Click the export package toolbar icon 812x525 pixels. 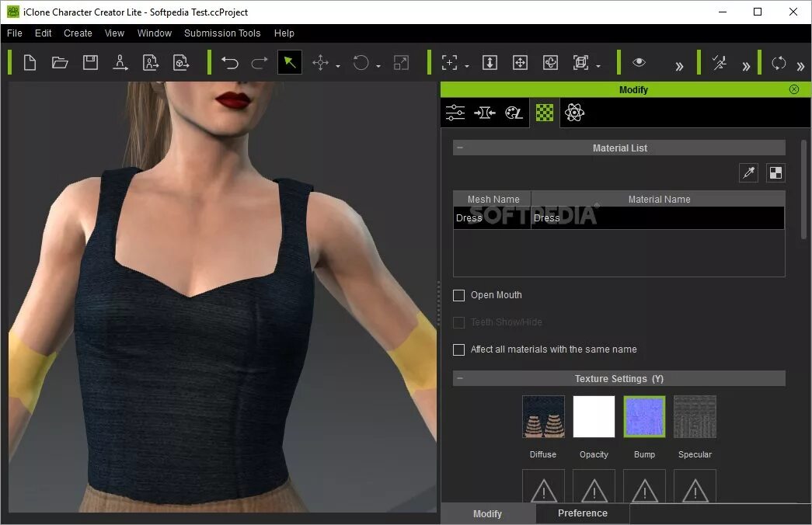181,63
